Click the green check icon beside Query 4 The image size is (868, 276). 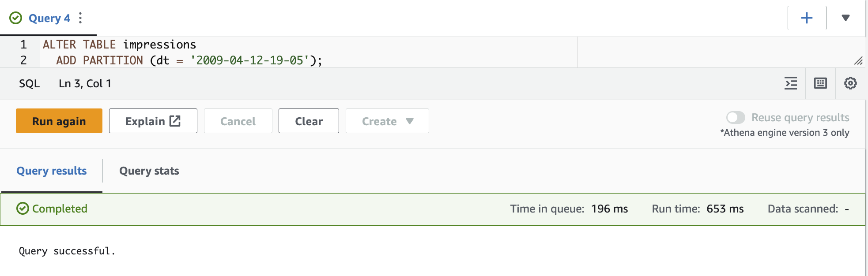pos(16,18)
